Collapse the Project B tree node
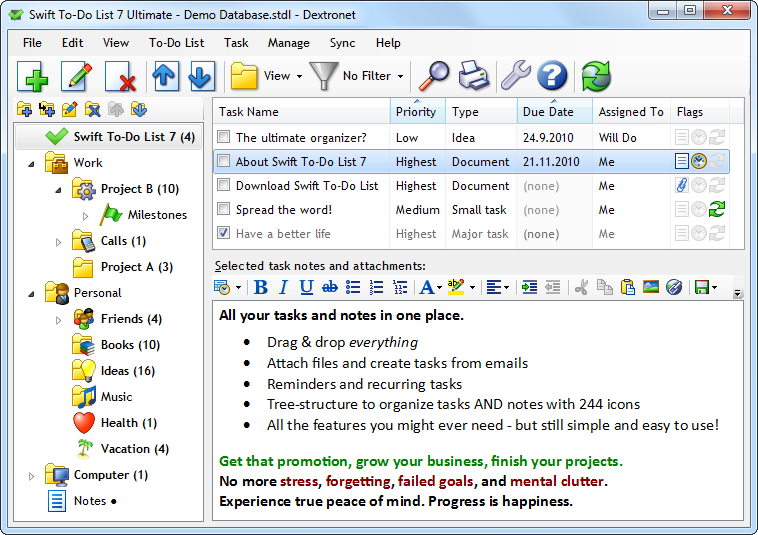Screen dimensions: 758x535 click(x=58, y=190)
